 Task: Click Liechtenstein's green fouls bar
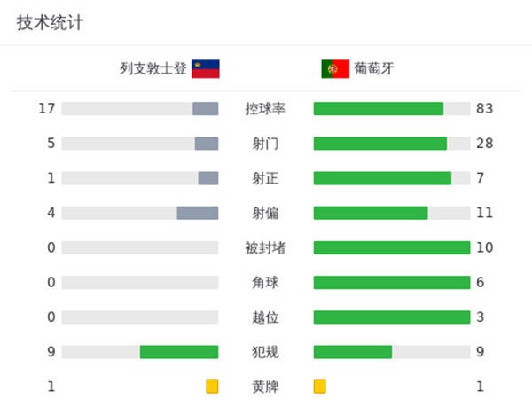click(179, 352)
